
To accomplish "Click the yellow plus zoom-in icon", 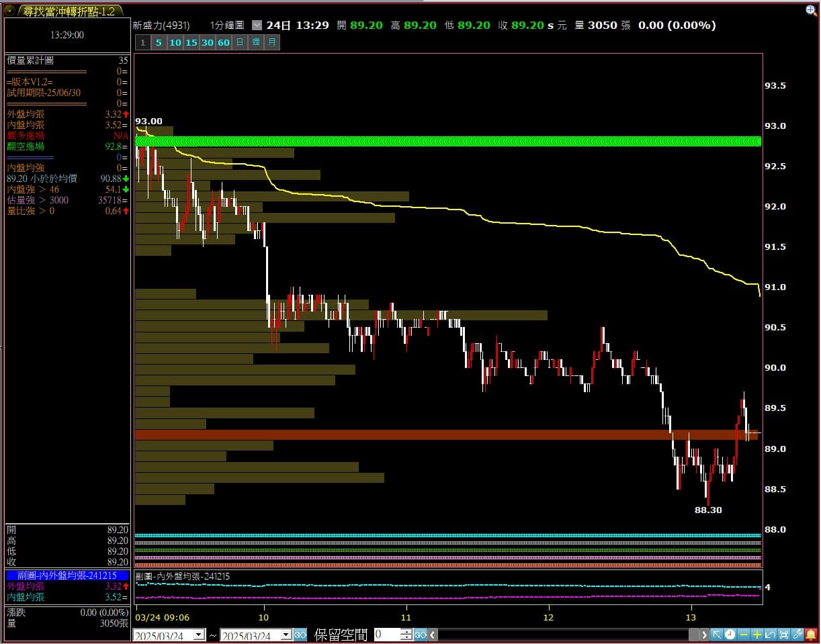I will pyautogui.click(x=757, y=635).
